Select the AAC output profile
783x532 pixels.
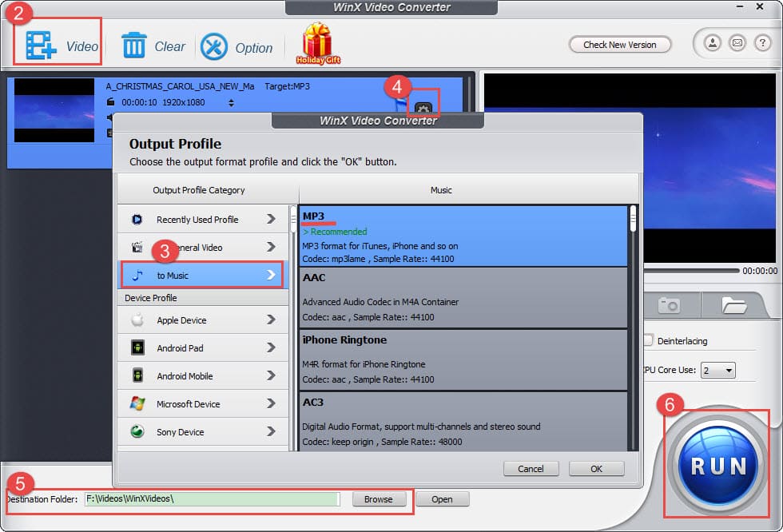463,297
